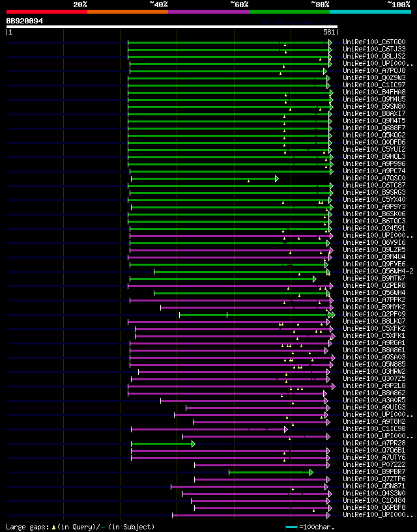Select the UniRef100_Q56WH4-2 isoform label
Screen dimensions: 417x532
click(x=379, y=271)
